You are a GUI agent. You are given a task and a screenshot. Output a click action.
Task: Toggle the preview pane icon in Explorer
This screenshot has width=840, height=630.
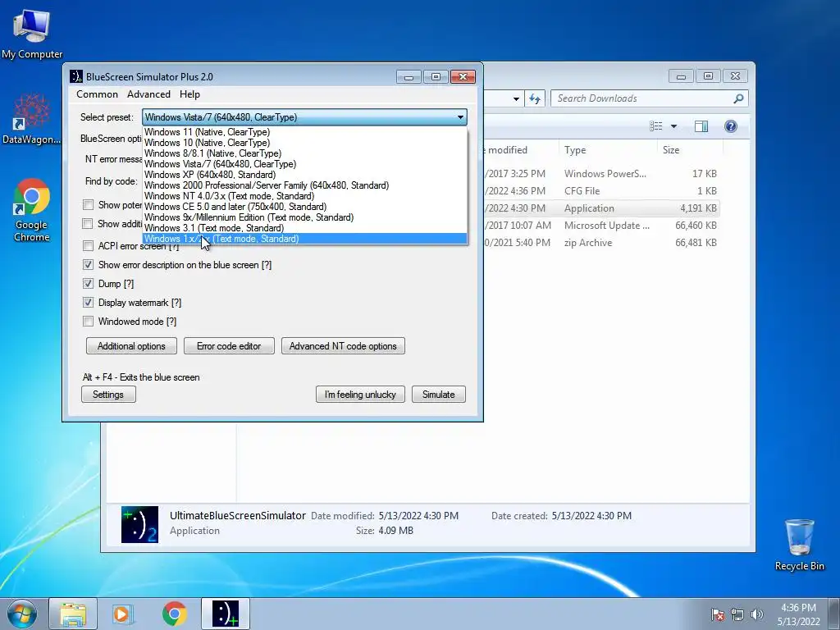(701, 126)
